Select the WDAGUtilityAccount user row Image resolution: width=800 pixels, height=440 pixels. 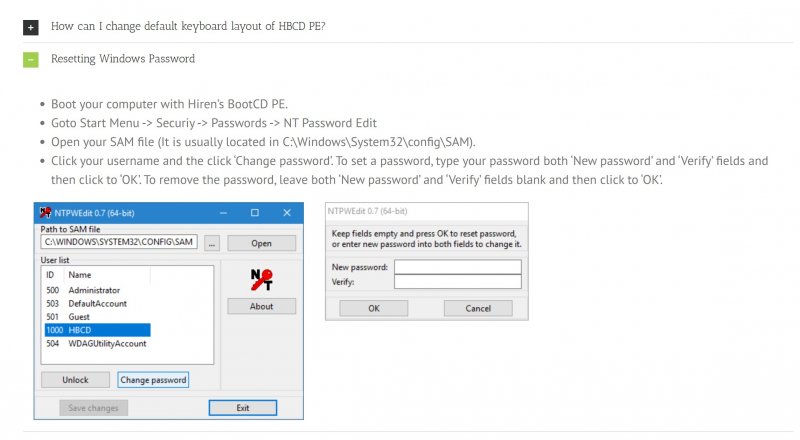coord(97,344)
